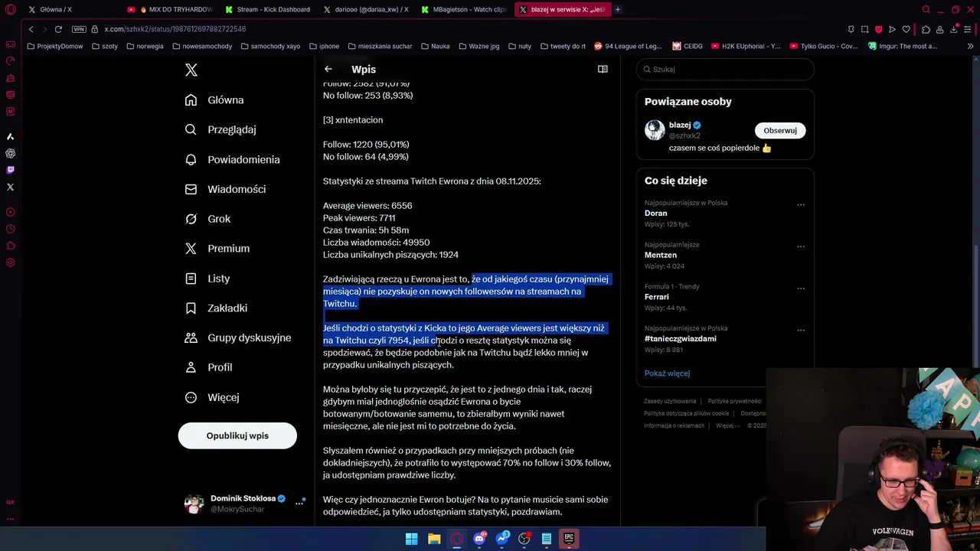Click the Szukaj search field

(725, 69)
